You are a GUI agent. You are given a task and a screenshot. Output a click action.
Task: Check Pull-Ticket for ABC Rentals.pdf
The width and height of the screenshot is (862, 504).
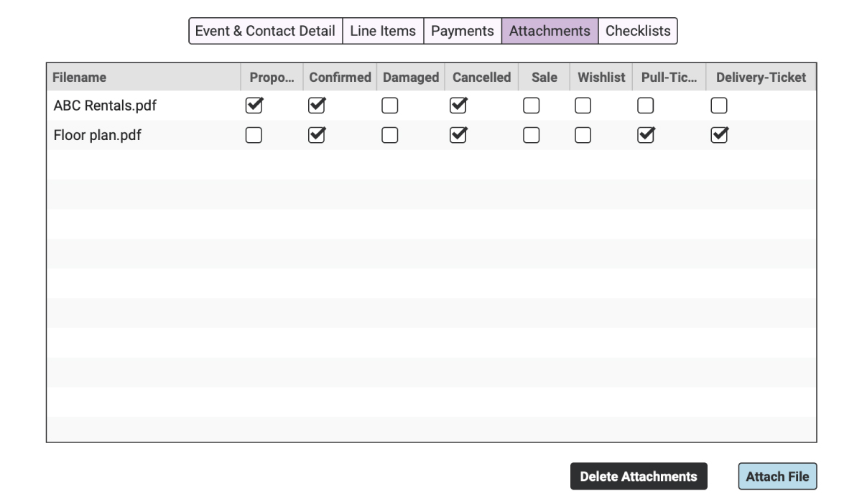pyautogui.click(x=646, y=106)
